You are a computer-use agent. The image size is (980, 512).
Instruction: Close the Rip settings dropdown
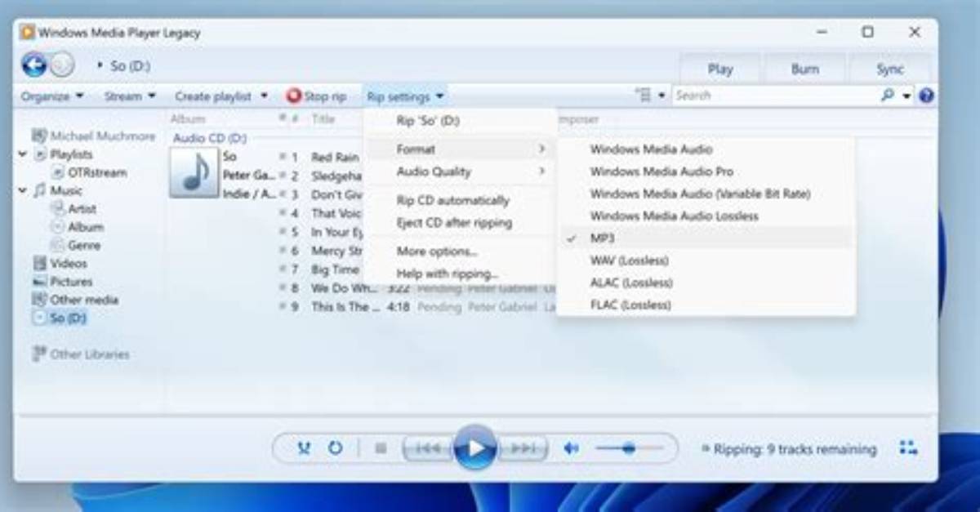click(x=405, y=96)
